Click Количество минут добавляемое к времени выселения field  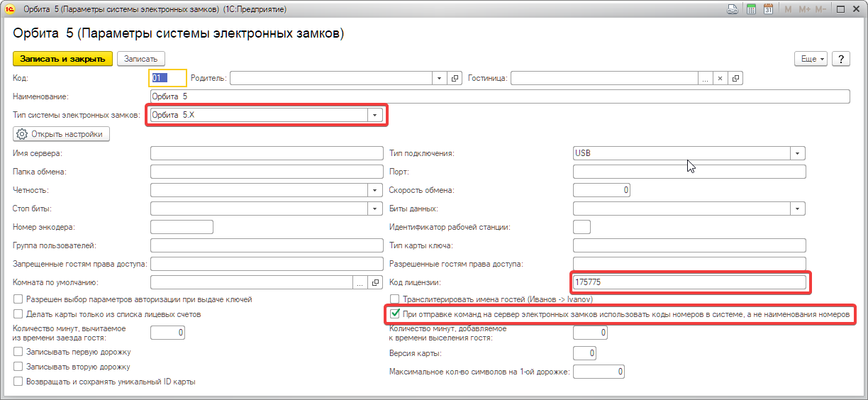(x=590, y=332)
